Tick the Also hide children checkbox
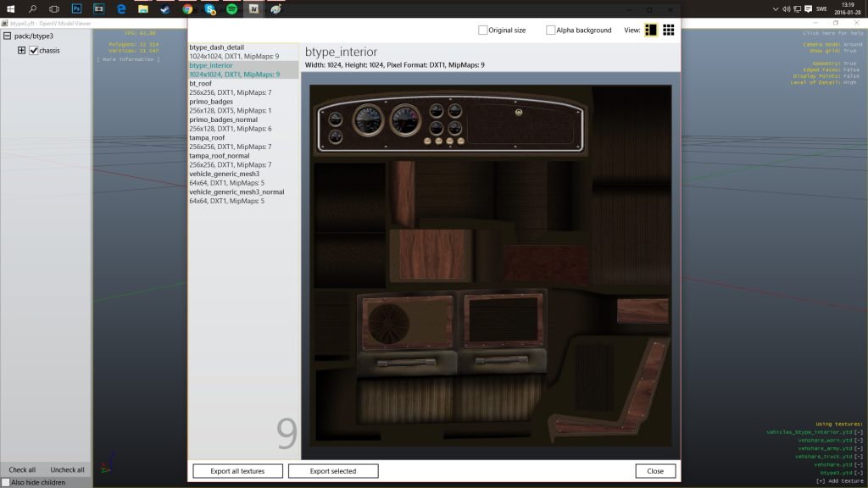Screen dimensions: 868x488 click(6, 482)
